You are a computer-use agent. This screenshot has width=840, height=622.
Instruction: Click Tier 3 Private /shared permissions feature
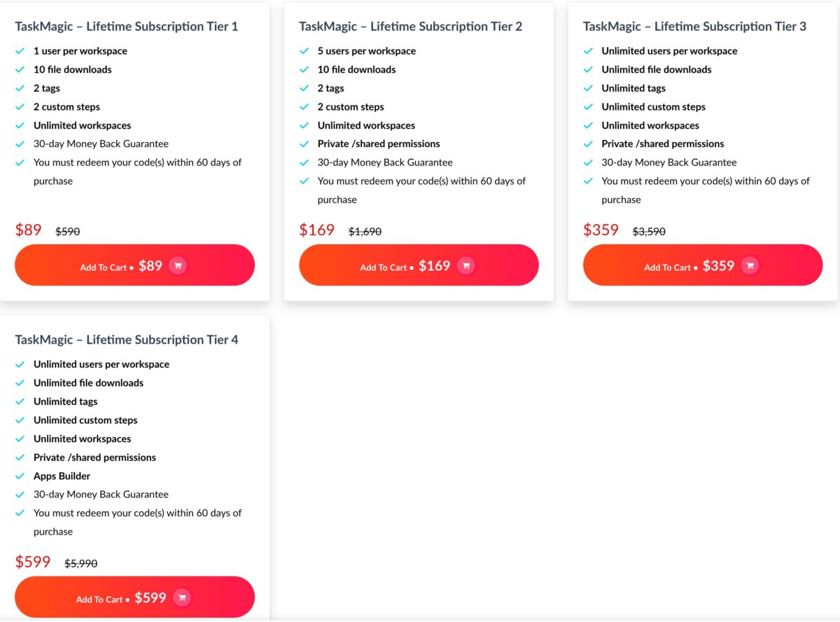pos(663,144)
